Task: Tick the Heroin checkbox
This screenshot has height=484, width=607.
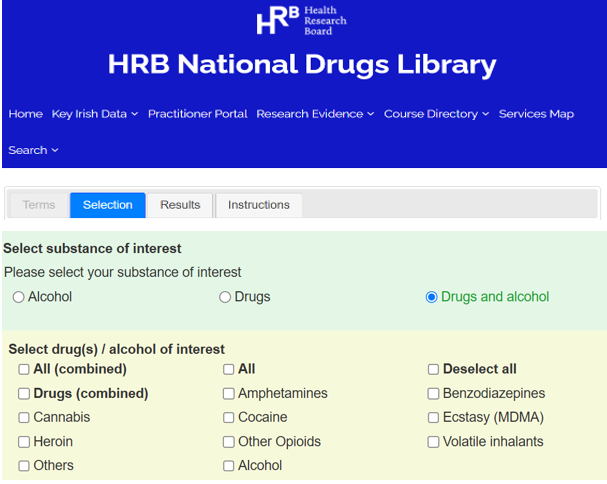Action: pos(24,442)
